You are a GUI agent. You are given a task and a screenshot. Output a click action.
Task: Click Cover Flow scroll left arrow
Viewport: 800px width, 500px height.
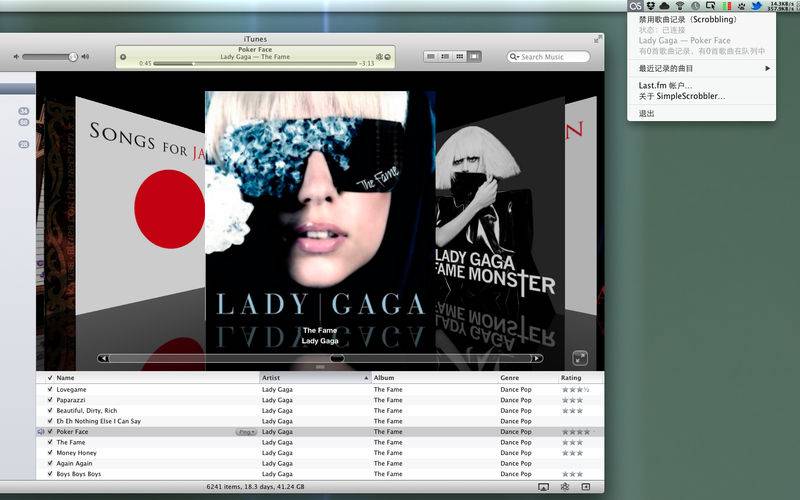104,359
